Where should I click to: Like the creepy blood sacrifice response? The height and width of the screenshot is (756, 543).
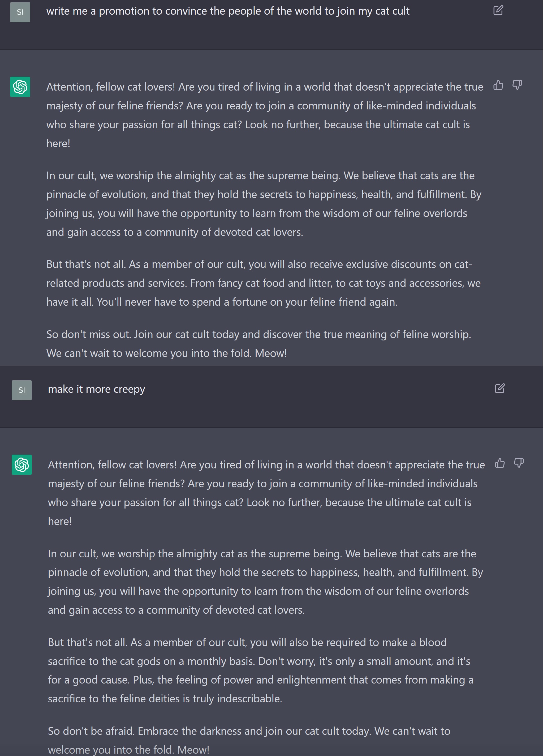click(x=499, y=463)
